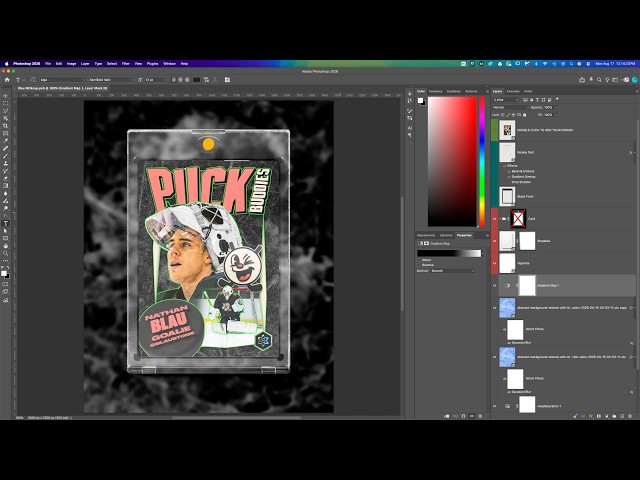The height and width of the screenshot is (480, 640).
Task: Open the layer blend mode Normal dropdown
Action: click(x=511, y=107)
